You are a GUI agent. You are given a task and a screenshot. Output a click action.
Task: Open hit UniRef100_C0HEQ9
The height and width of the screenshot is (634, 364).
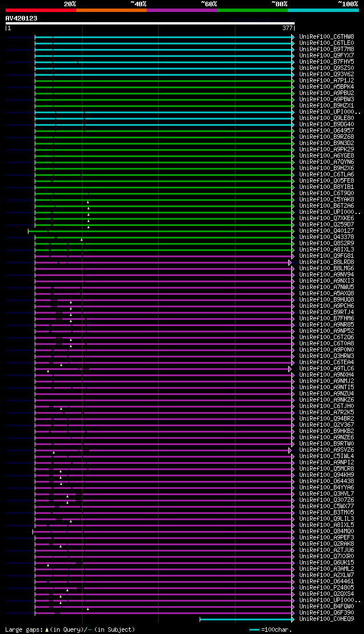coord(327,619)
